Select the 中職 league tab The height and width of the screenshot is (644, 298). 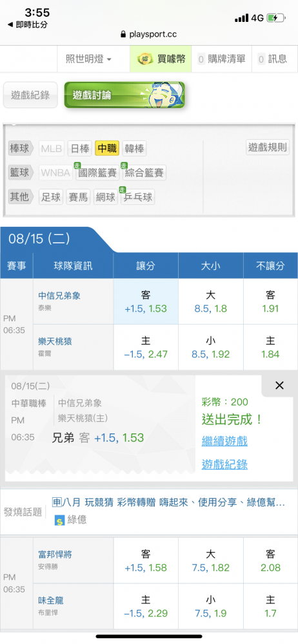107,148
